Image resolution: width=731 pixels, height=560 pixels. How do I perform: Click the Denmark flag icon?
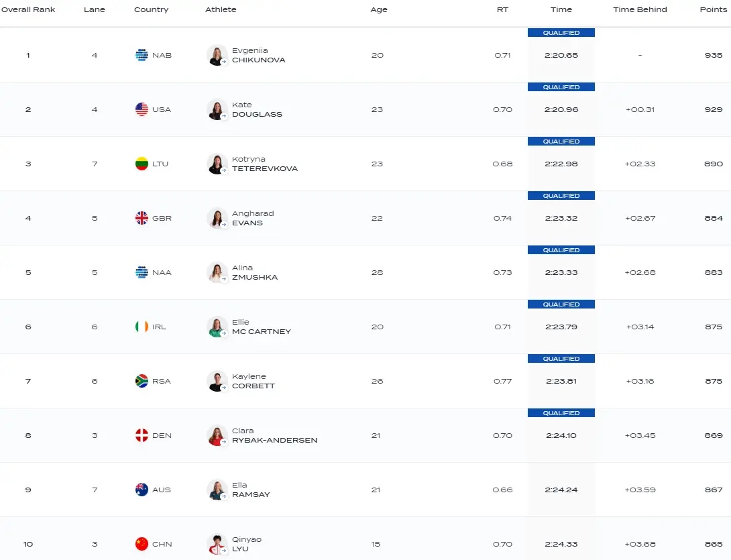click(142, 435)
